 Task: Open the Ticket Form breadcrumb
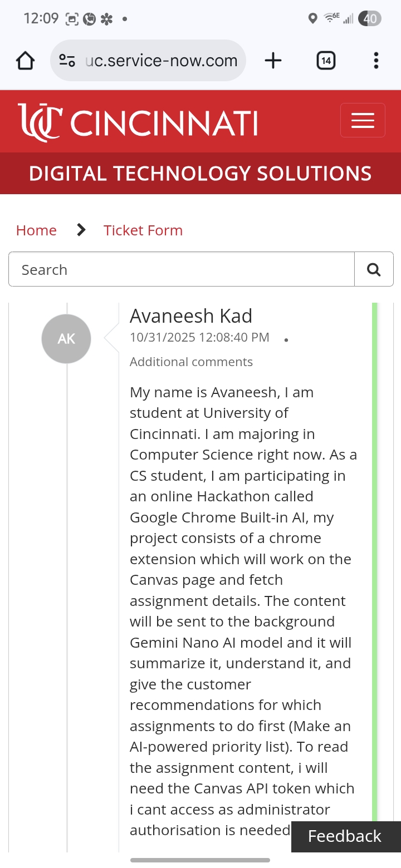click(x=143, y=230)
